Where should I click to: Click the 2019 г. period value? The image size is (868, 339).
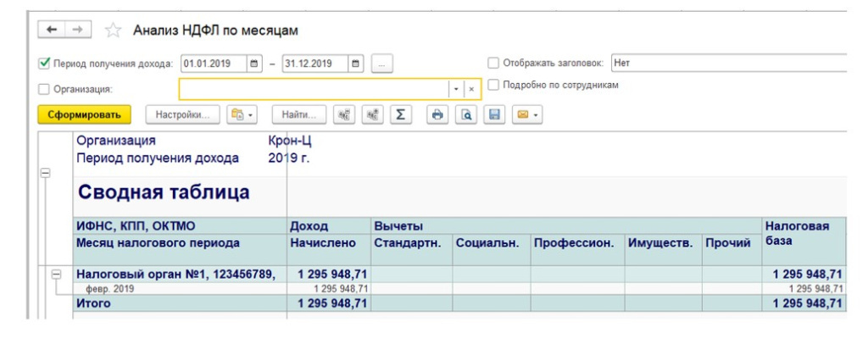pyautogui.click(x=289, y=158)
